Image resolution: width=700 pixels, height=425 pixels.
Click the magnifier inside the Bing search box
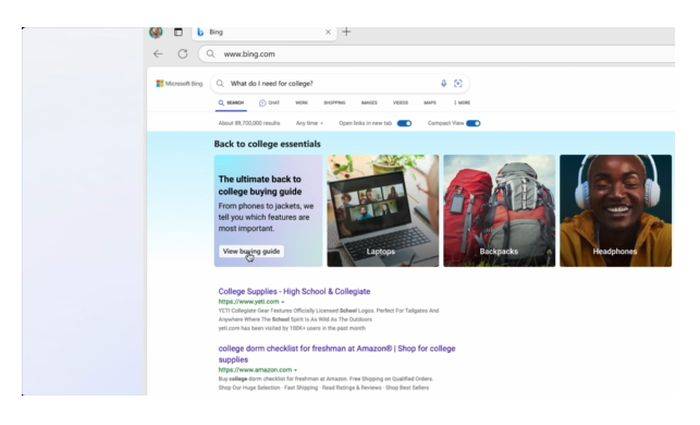[x=220, y=83]
